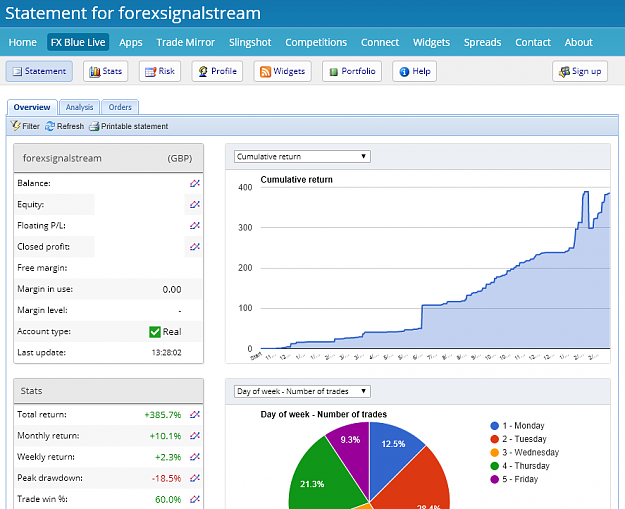Open the chart icon next to Peak drawdown

(x=195, y=478)
